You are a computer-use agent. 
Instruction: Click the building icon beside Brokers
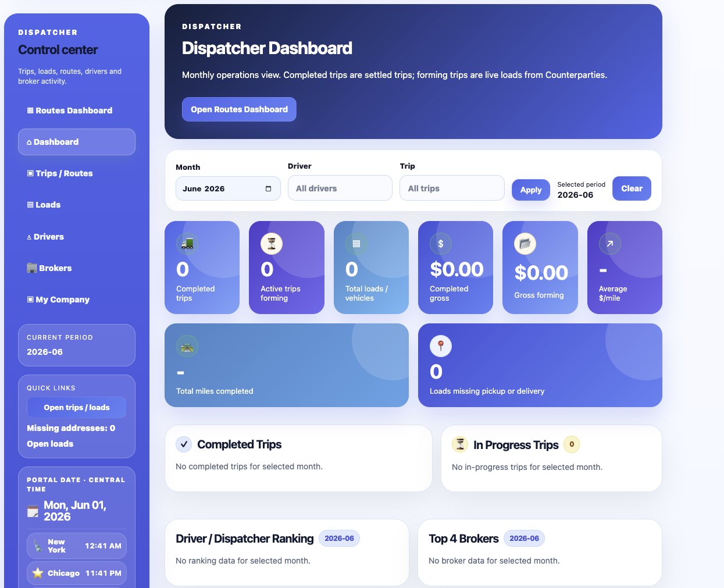coord(32,268)
